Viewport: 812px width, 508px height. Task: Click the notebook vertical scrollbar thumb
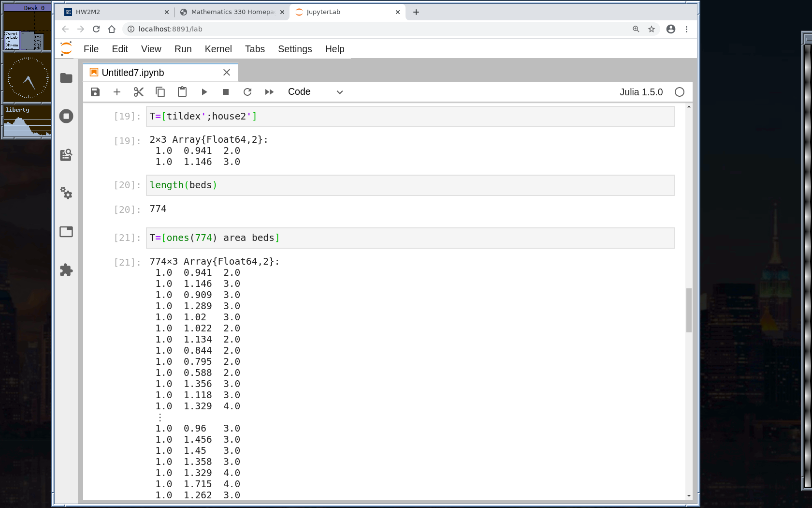(689, 310)
